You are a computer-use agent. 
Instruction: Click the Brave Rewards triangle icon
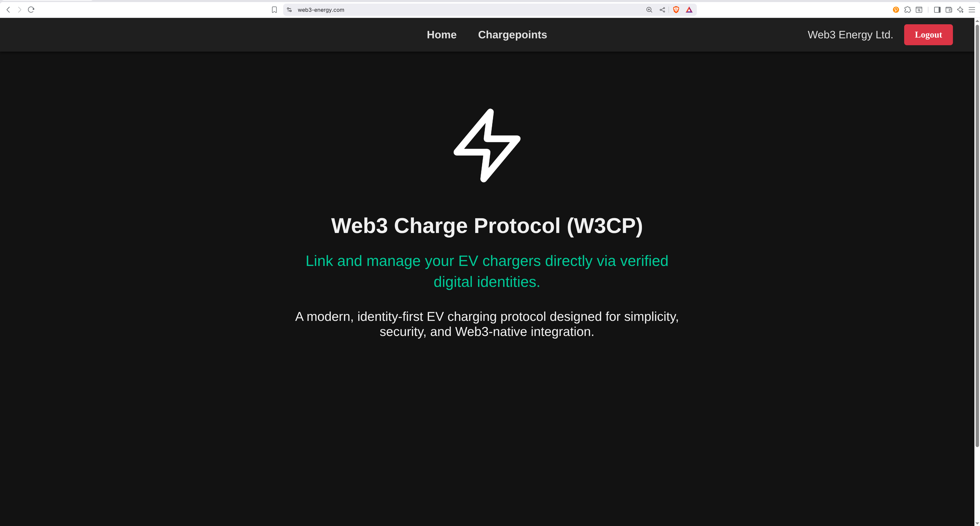point(689,10)
